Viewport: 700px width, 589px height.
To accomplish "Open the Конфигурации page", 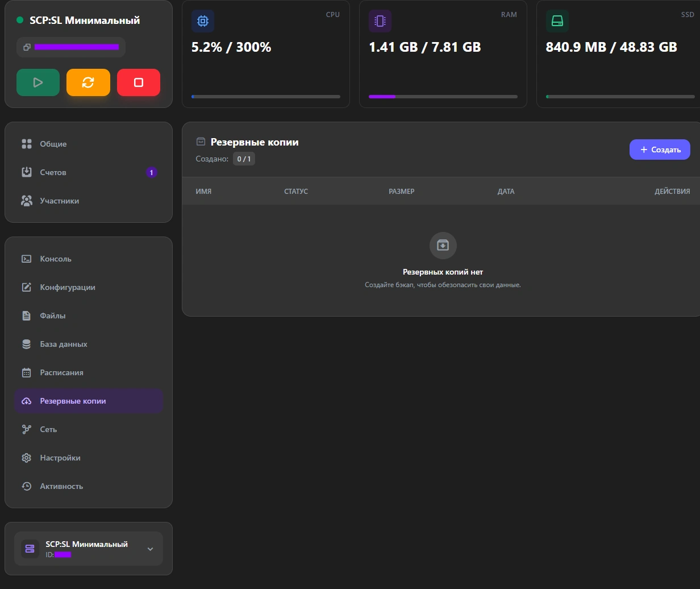I will click(89, 287).
